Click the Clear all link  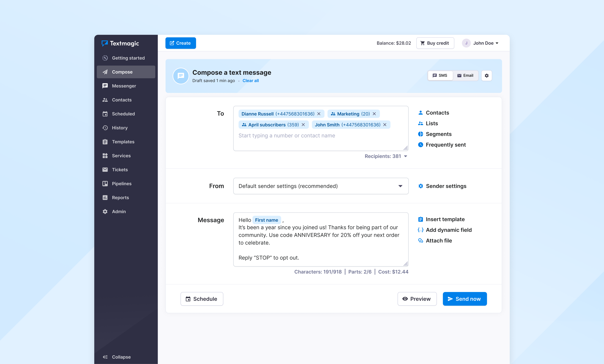point(251,81)
